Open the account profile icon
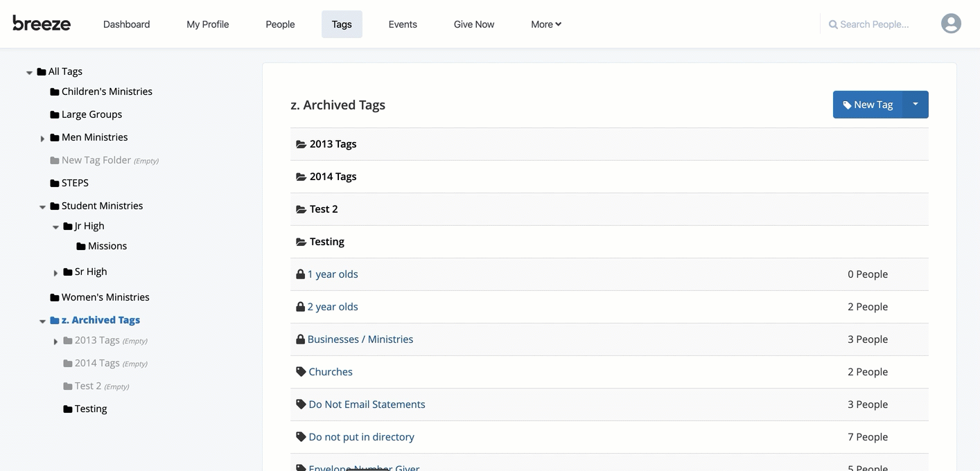Screen dimensions: 980x471 (950, 23)
